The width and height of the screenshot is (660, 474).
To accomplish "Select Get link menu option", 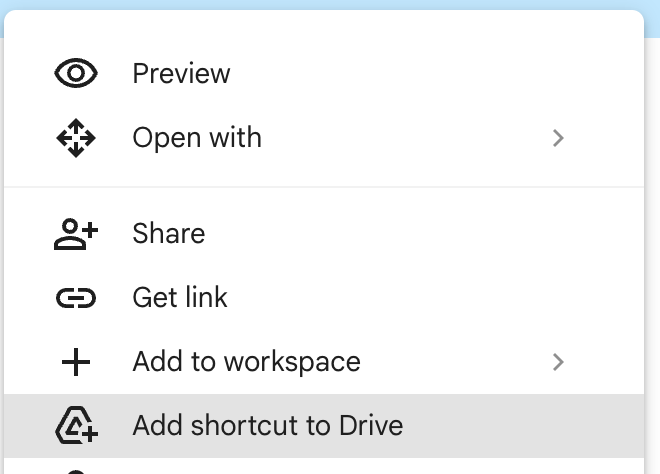I will [180, 298].
